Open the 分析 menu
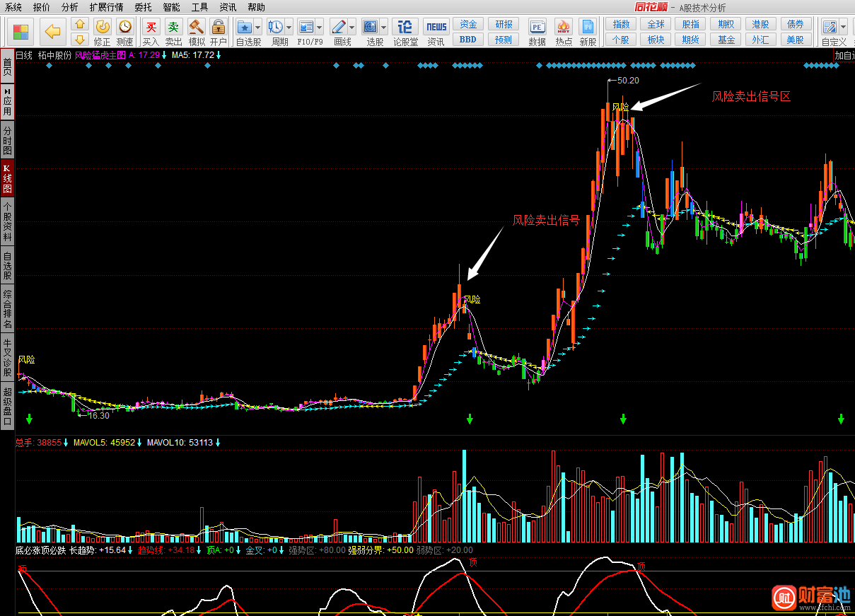This screenshot has height=616, width=855. [70, 7]
